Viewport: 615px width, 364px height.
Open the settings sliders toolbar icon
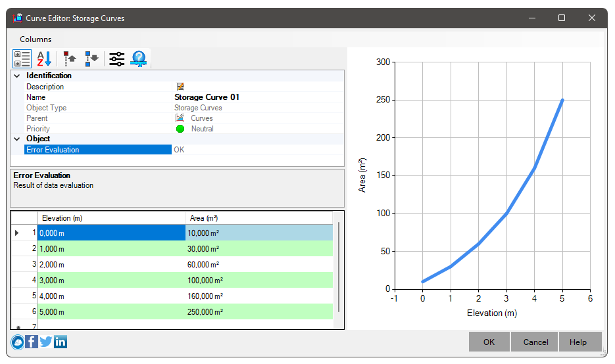pyautogui.click(x=117, y=58)
